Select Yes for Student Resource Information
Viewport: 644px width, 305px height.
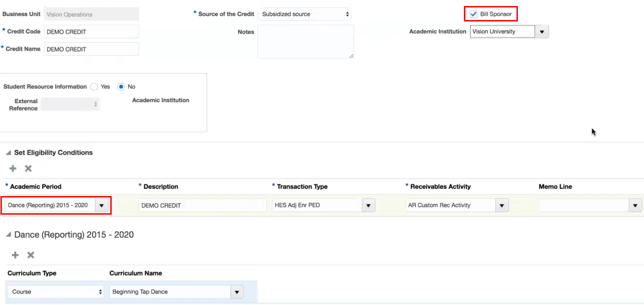pyautogui.click(x=94, y=87)
